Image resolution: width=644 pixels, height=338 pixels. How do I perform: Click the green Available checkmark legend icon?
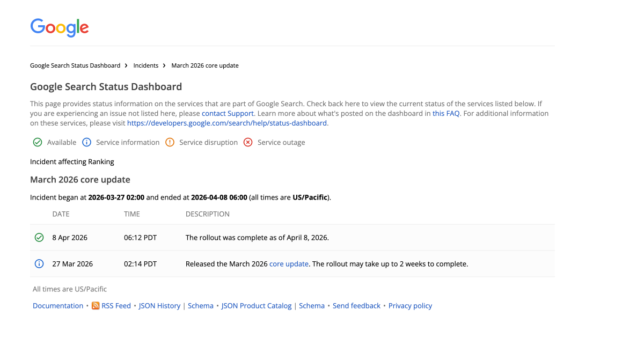pyautogui.click(x=38, y=142)
